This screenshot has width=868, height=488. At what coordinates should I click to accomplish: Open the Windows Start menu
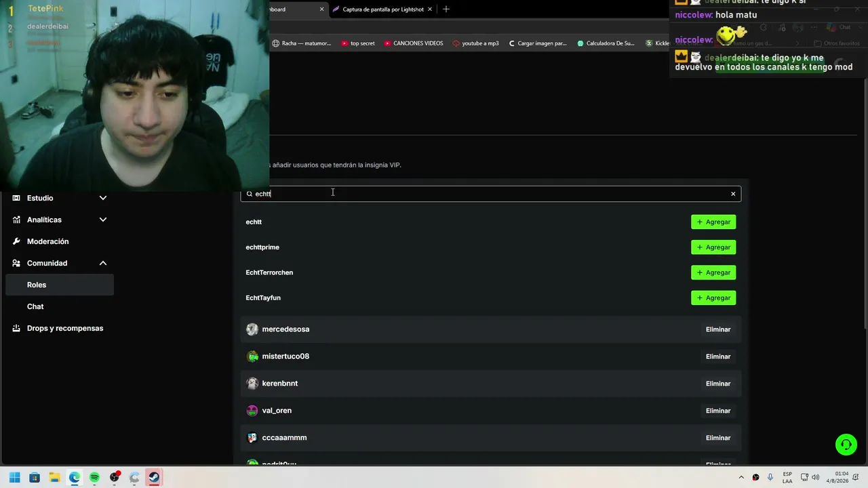15,477
